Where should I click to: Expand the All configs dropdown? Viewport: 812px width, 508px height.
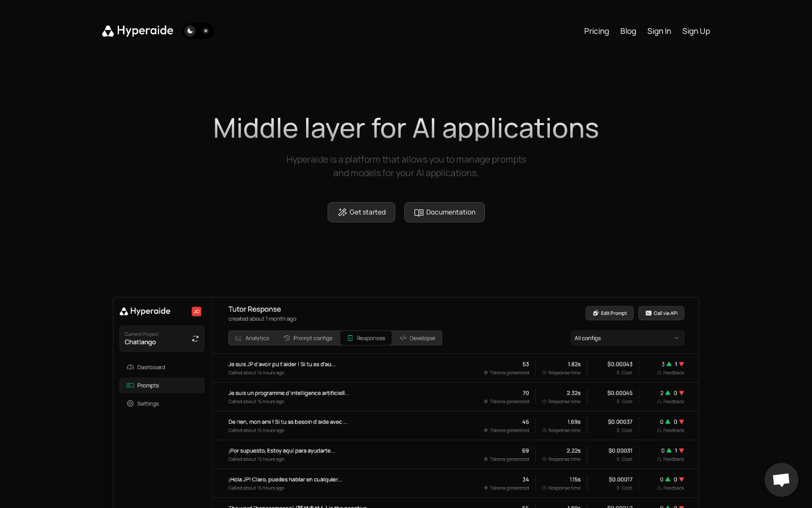coord(628,338)
